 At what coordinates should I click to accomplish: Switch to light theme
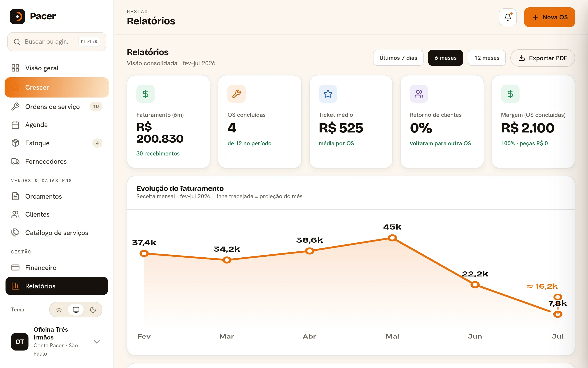[59, 310]
